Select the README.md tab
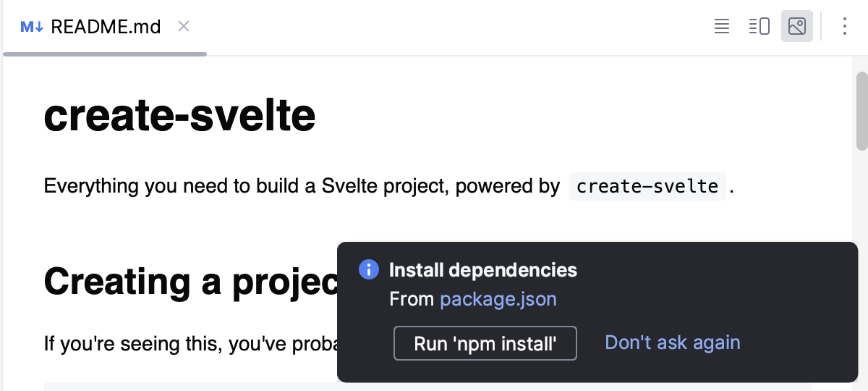The image size is (868, 391). (106, 27)
